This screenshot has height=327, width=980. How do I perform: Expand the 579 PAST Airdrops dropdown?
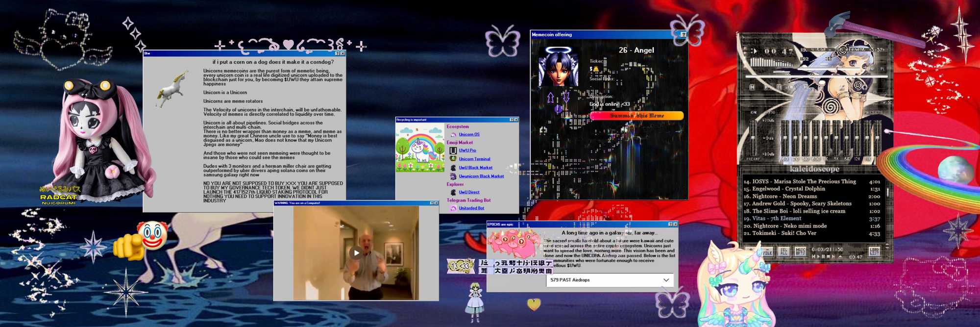click(666, 280)
